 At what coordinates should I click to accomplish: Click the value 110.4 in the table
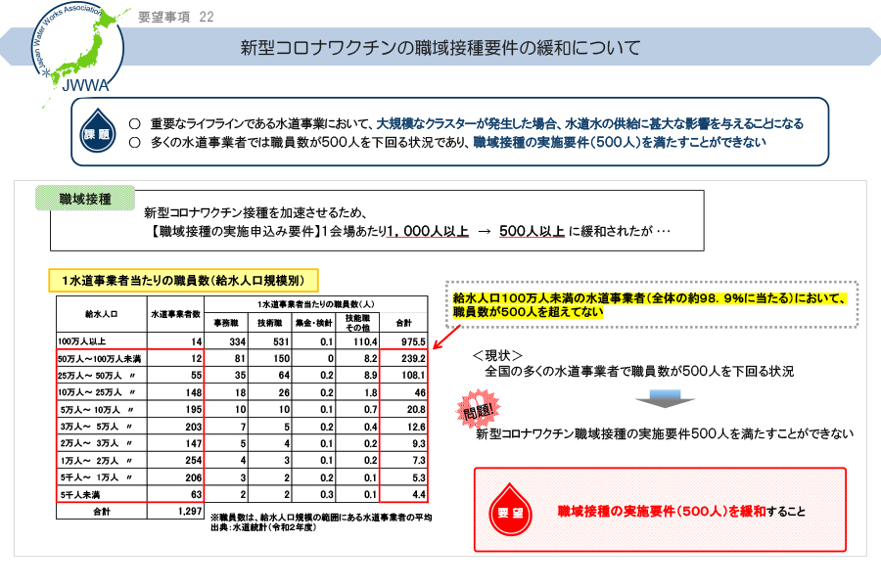click(365, 341)
